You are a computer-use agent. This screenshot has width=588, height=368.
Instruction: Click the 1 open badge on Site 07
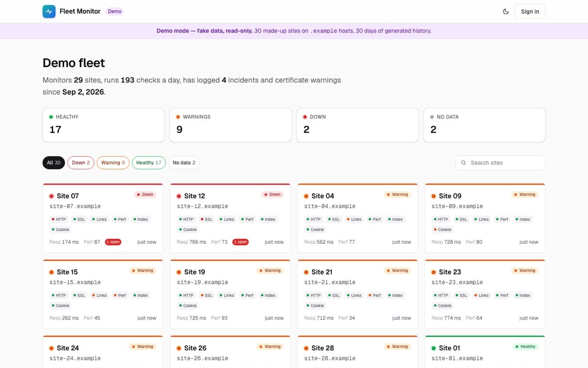click(113, 242)
